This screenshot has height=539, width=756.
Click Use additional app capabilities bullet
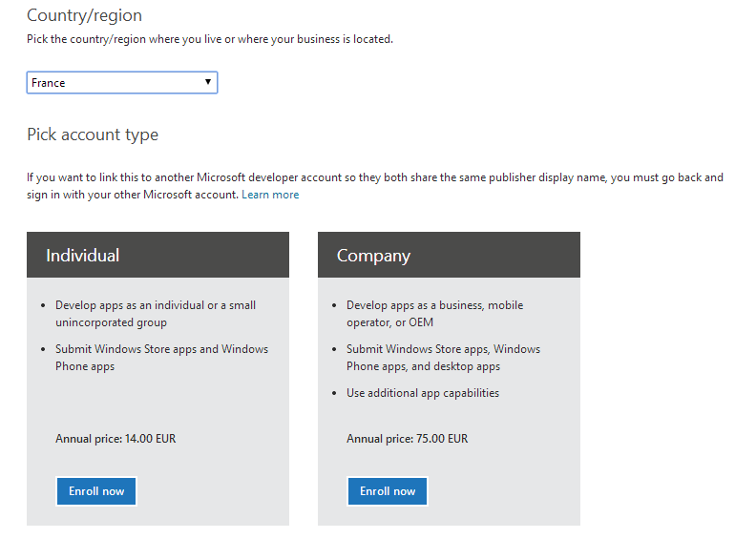(422, 393)
